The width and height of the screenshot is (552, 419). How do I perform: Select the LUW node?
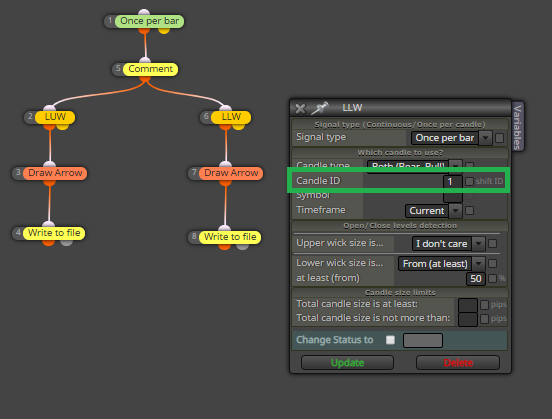click(x=55, y=117)
